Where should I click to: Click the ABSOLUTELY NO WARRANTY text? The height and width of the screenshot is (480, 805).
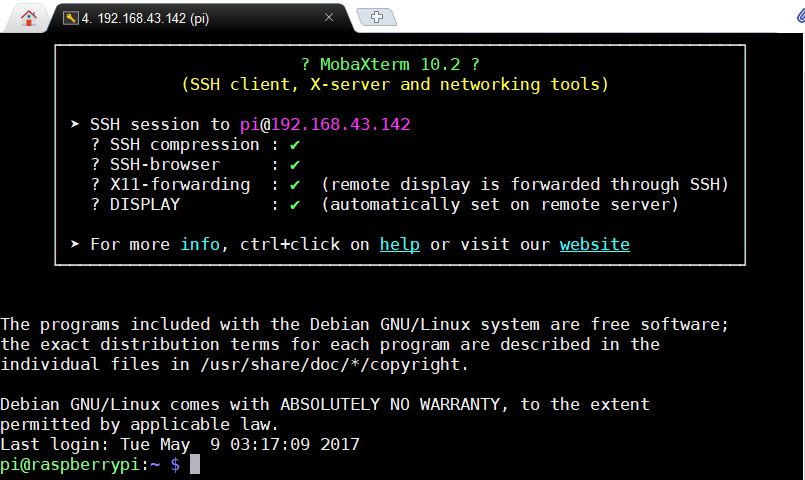[x=390, y=405]
